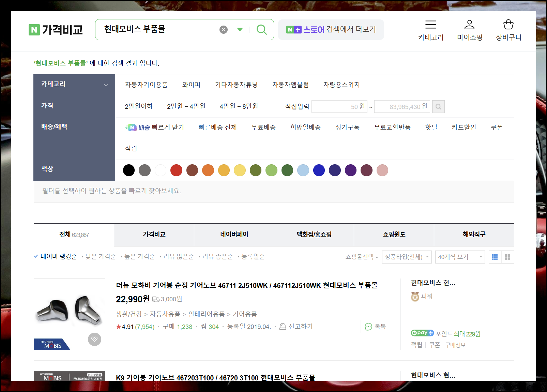Sort by 높은 가격순
Viewport: 547px width, 392px height.
140,257
